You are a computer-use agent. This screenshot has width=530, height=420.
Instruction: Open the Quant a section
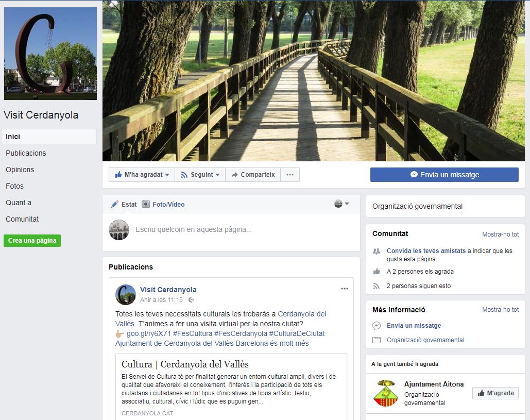[18, 203]
